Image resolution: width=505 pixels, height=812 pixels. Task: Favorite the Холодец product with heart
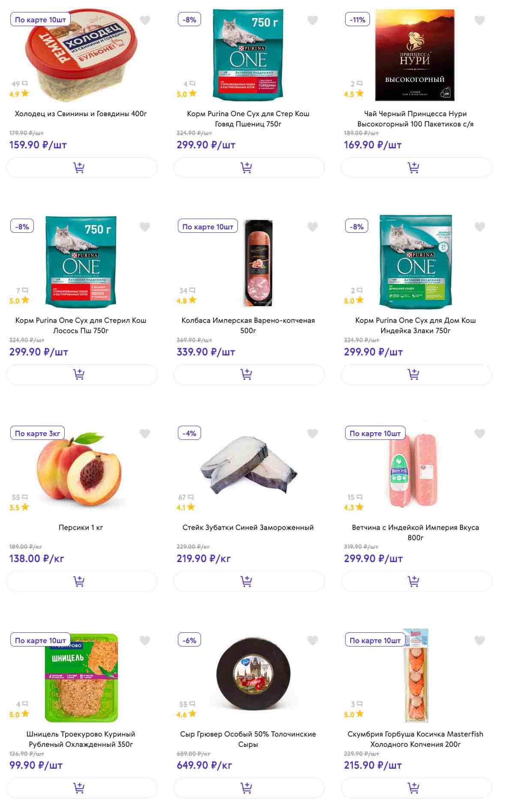145,20
